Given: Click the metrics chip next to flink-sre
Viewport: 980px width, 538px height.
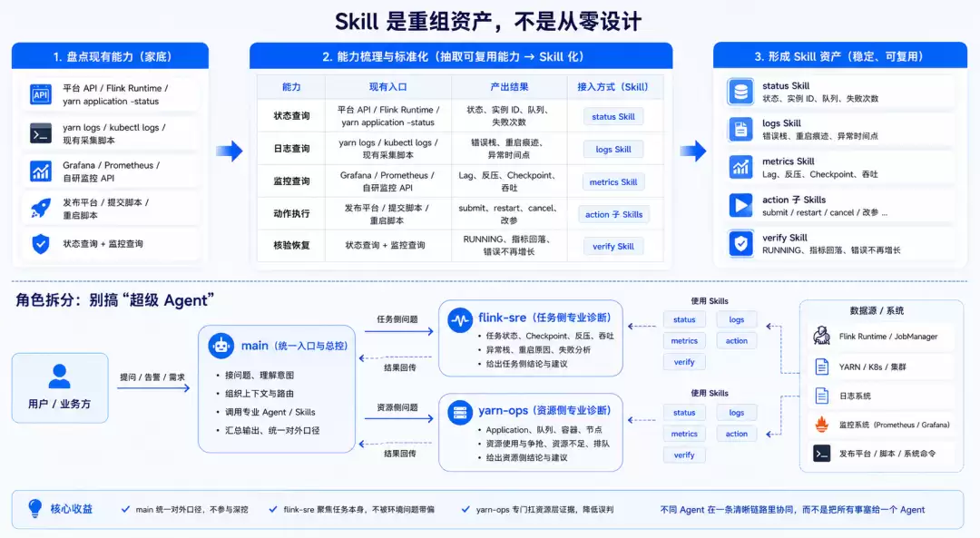Looking at the screenshot, I should click(x=684, y=340).
